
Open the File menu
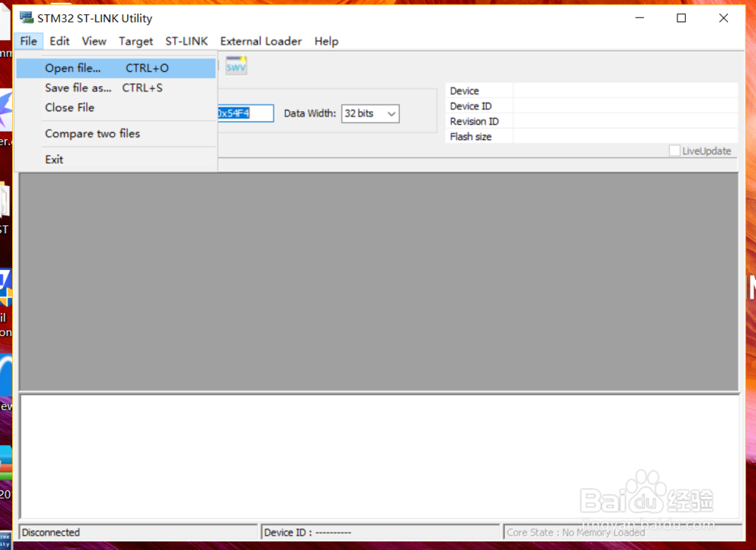[x=29, y=41]
